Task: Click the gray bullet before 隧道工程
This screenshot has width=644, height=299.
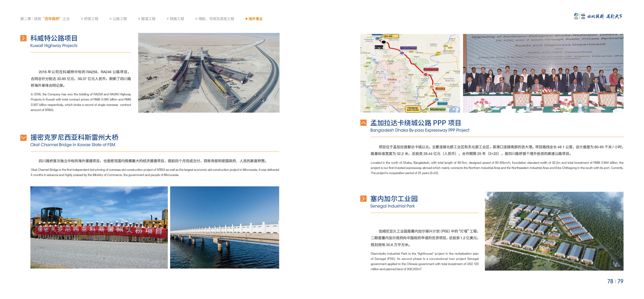Action: click(x=139, y=19)
